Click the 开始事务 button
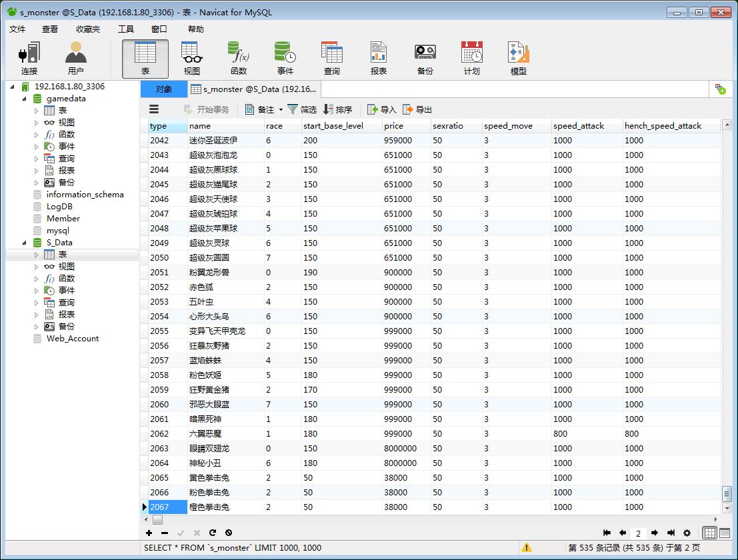The height and width of the screenshot is (560, 738). pos(207,109)
